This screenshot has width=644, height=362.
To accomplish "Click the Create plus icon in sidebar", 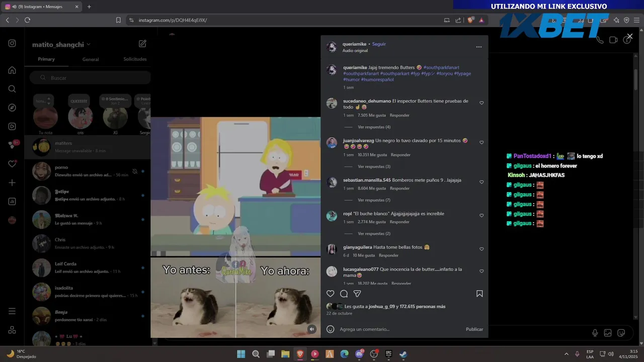I will [12, 183].
